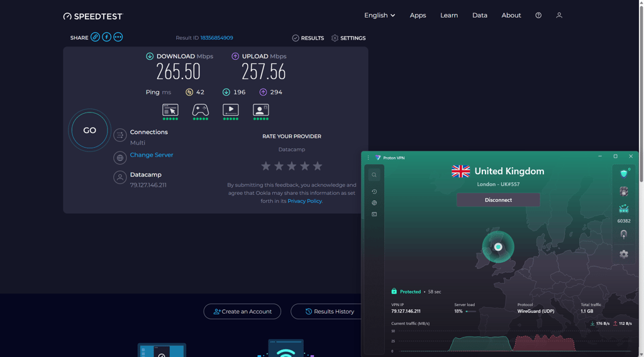Click Create an Account button

[242, 312]
